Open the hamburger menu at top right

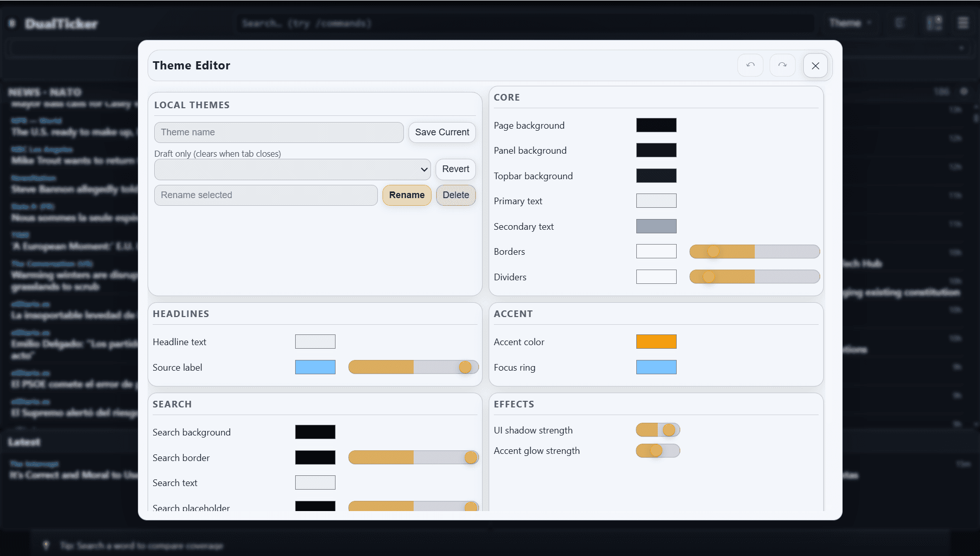coord(963,23)
